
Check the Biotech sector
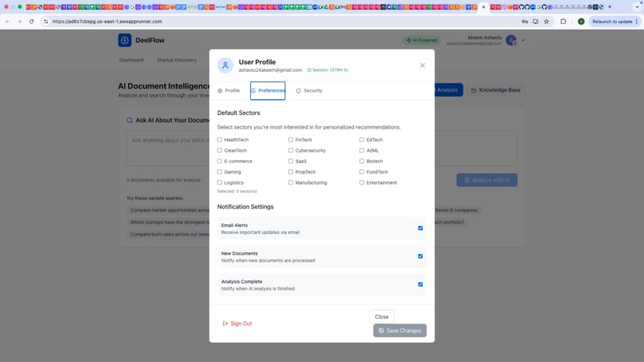(x=361, y=161)
